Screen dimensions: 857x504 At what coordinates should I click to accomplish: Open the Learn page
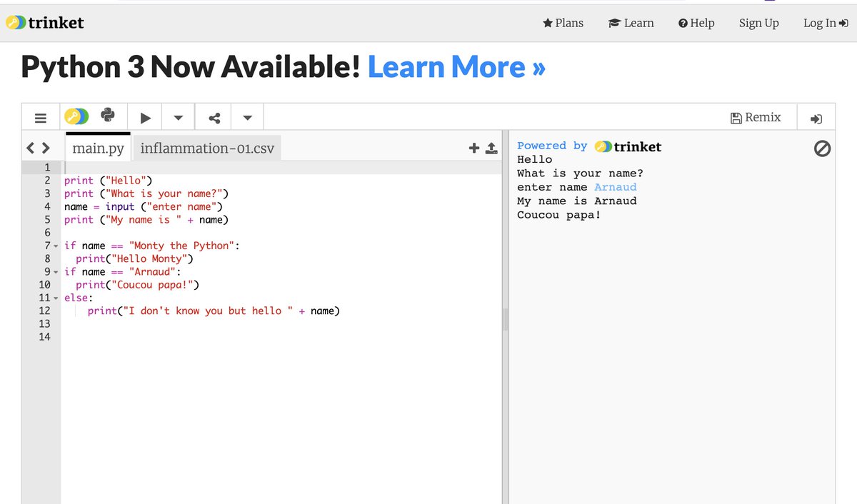[631, 23]
